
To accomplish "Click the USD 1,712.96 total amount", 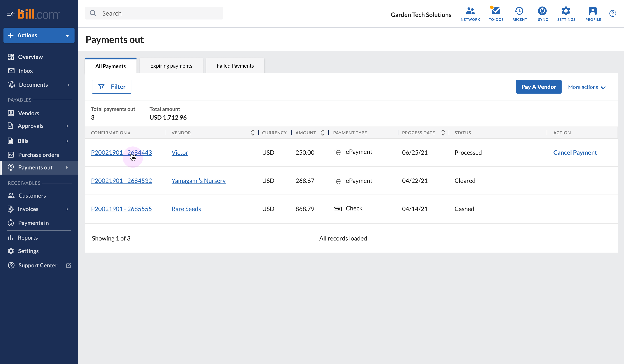I will click(x=168, y=117).
